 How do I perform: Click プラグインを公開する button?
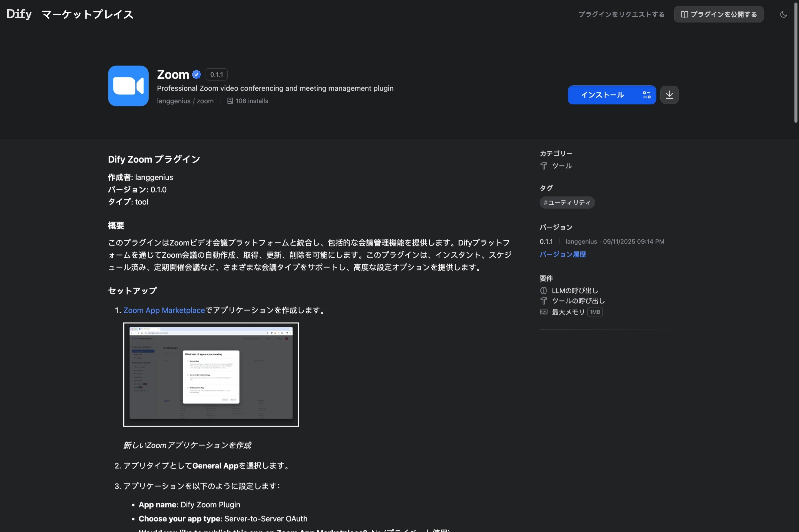(x=719, y=14)
